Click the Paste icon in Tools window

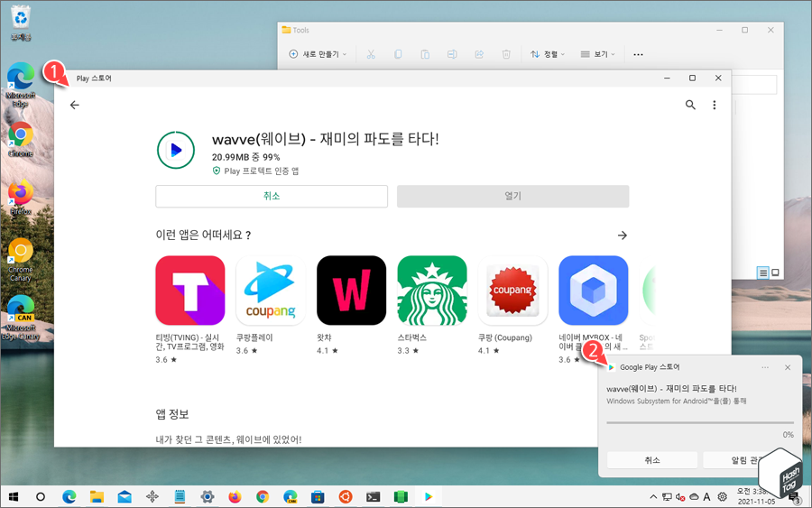coord(425,54)
